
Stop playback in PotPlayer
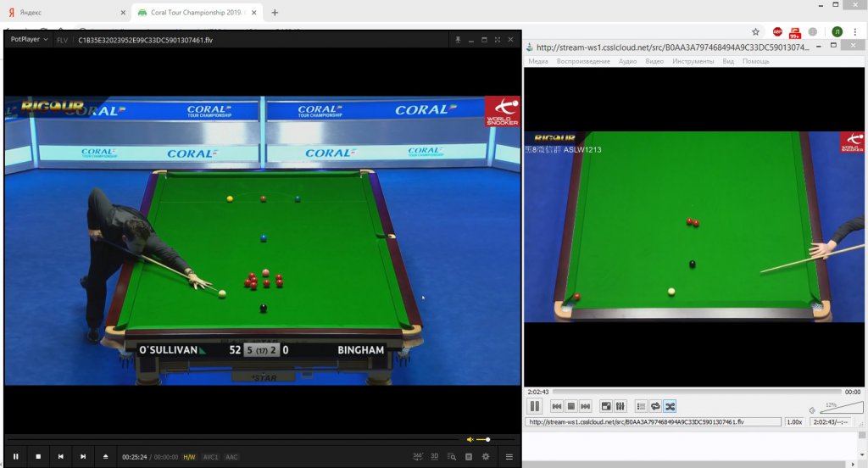tap(38, 457)
